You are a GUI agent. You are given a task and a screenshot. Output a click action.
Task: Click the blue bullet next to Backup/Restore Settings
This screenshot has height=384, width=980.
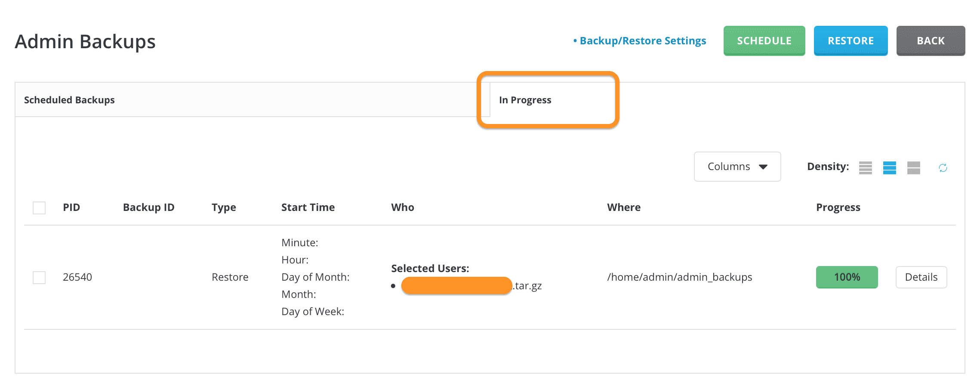pyautogui.click(x=575, y=40)
